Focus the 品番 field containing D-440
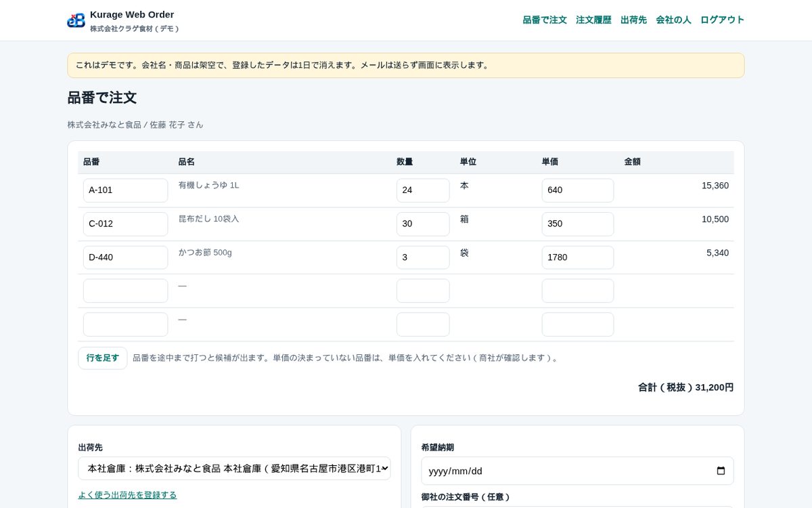Screen dimensions: 812x508 tap(125, 257)
